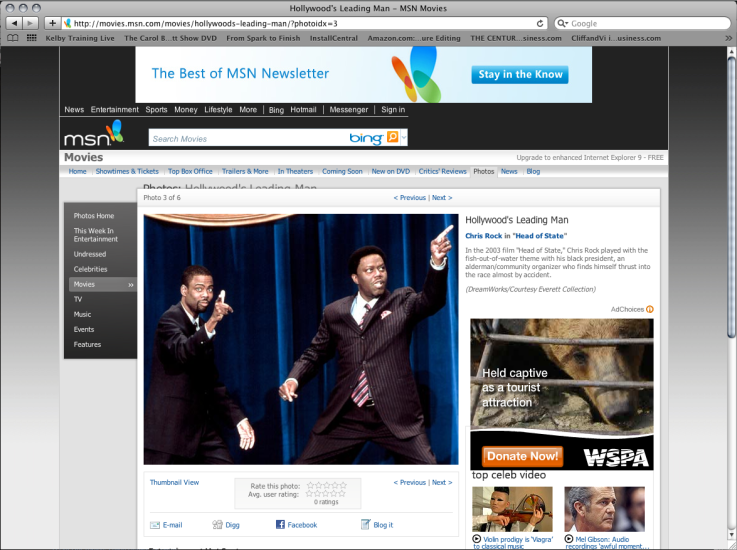Switch to the Showtimes & Tickets tab
The width and height of the screenshot is (737, 550).
(x=127, y=172)
